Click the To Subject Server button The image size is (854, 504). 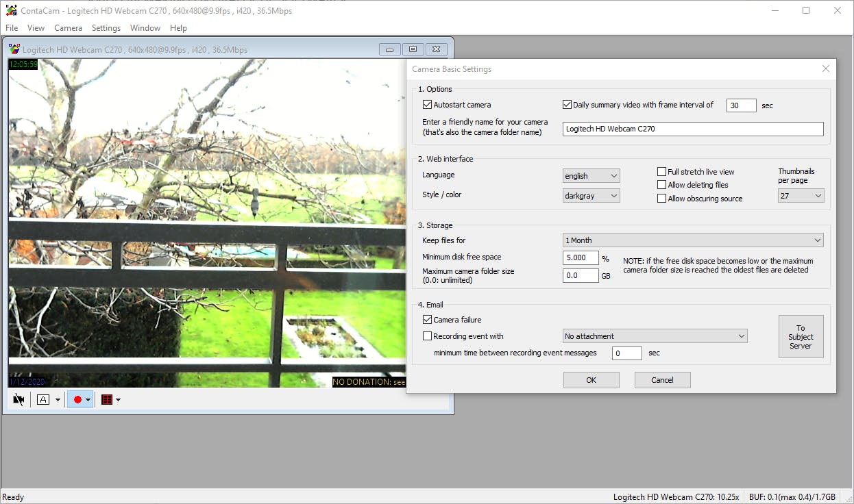[x=801, y=336]
